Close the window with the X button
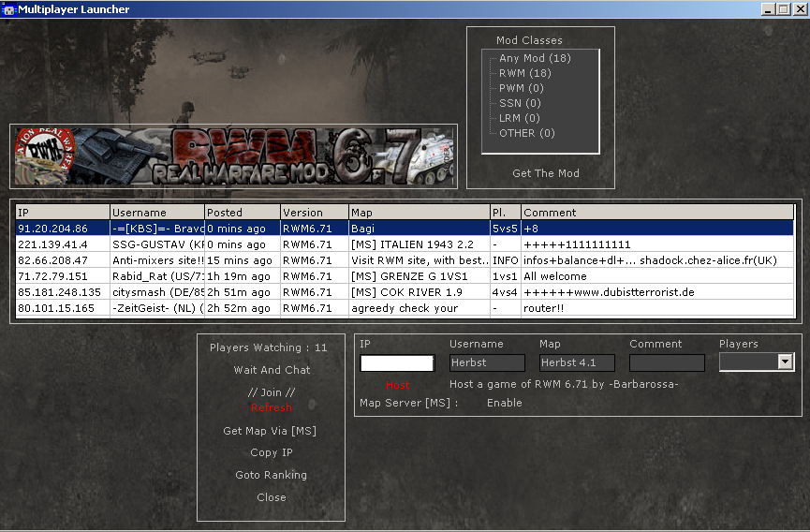This screenshot has height=532, width=810. (x=800, y=9)
